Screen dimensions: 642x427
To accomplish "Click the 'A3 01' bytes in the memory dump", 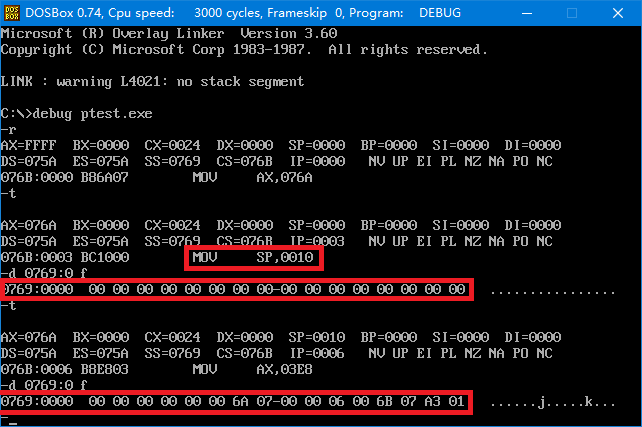I will click(445, 401).
